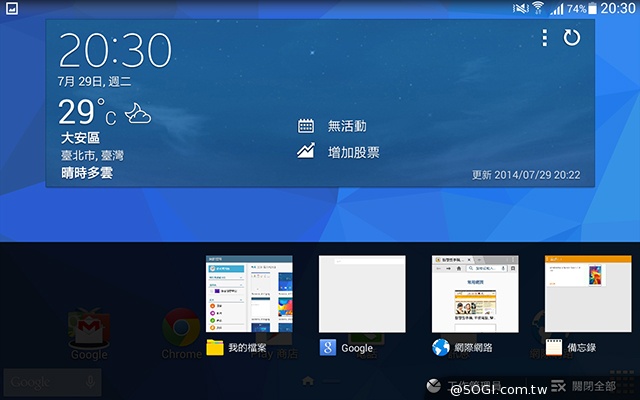Tap the 74% battery indicator

582,9
